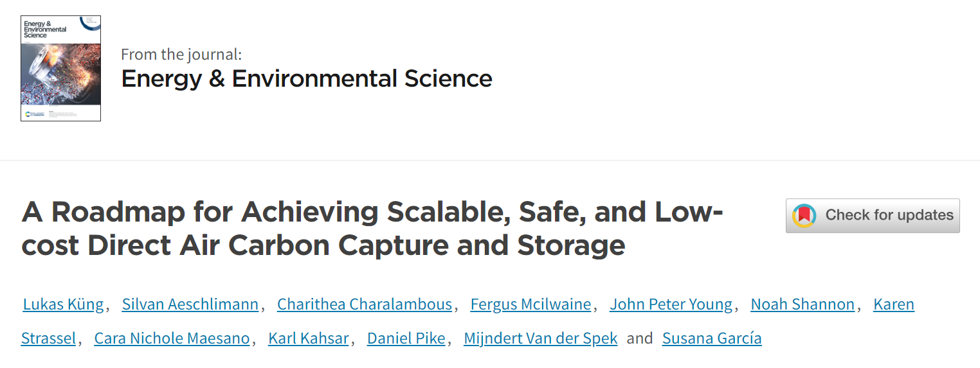Select Noah Shannon author link
Image resolution: width=980 pixels, height=368 pixels.
click(x=803, y=304)
